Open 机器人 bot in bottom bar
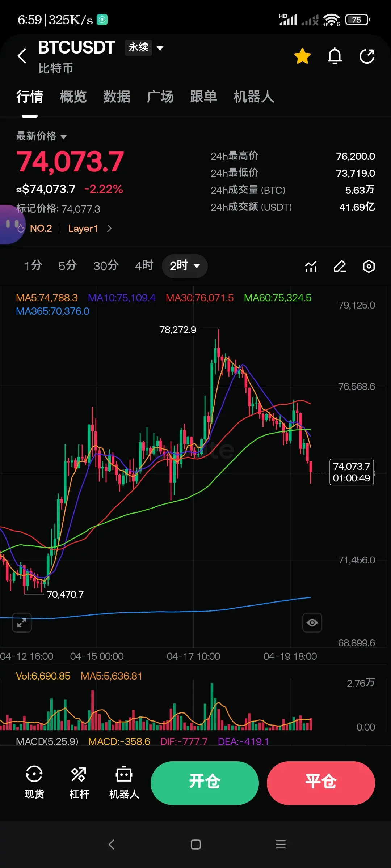 124,782
